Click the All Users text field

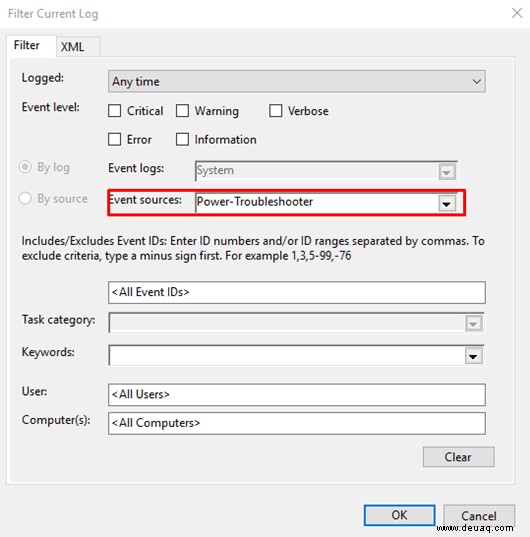(296, 395)
